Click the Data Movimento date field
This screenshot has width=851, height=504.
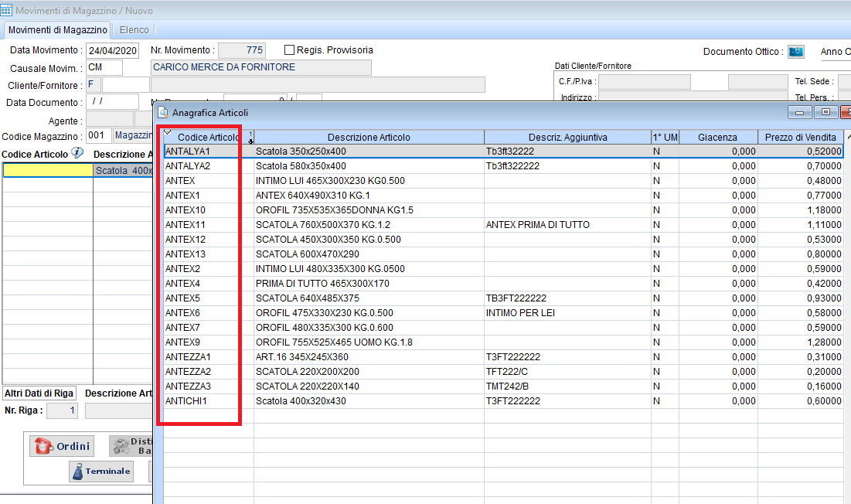tap(112, 50)
